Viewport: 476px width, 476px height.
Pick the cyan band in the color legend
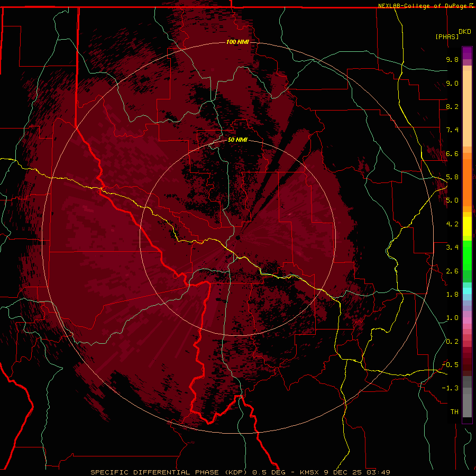coord(467,290)
